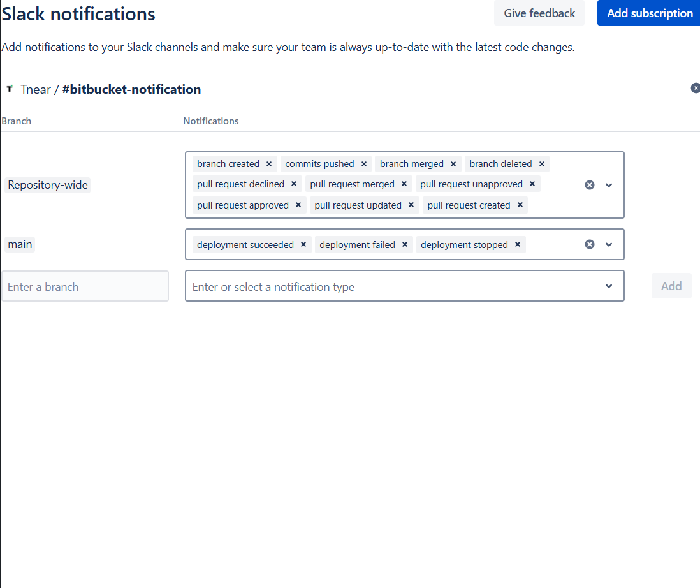The width and height of the screenshot is (700, 588).
Task: Delete the #bitbucket-notification subscription
Action: point(695,88)
